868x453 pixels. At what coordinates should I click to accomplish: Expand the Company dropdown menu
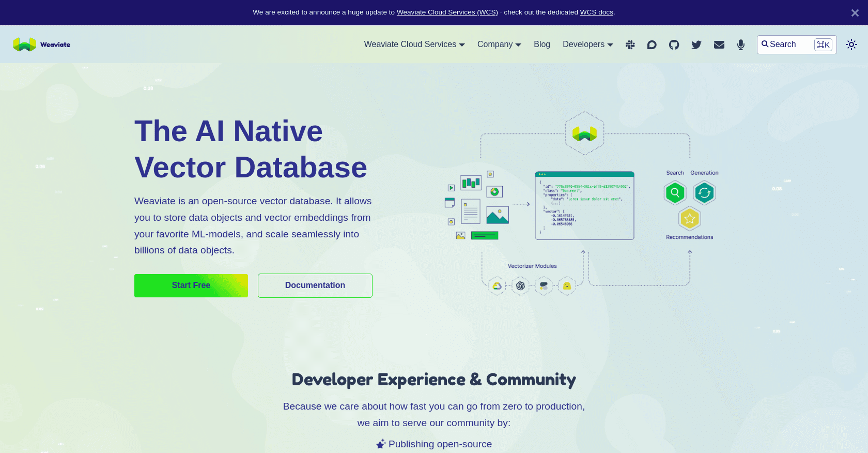(499, 44)
